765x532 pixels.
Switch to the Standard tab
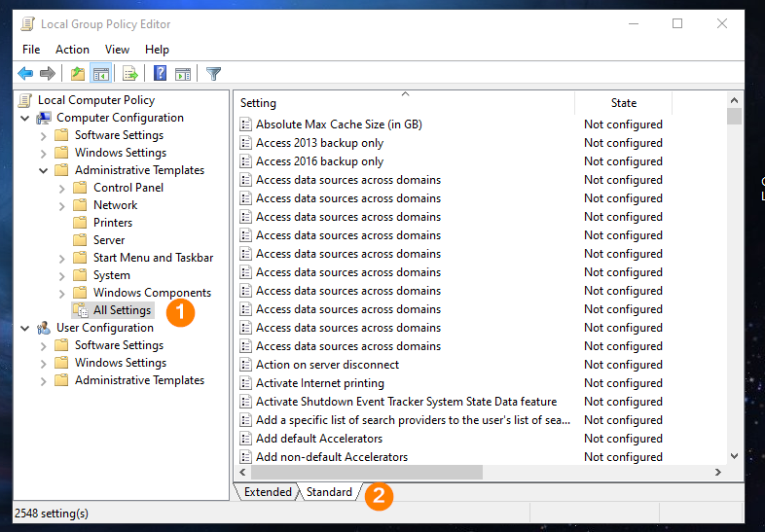point(329,492)
